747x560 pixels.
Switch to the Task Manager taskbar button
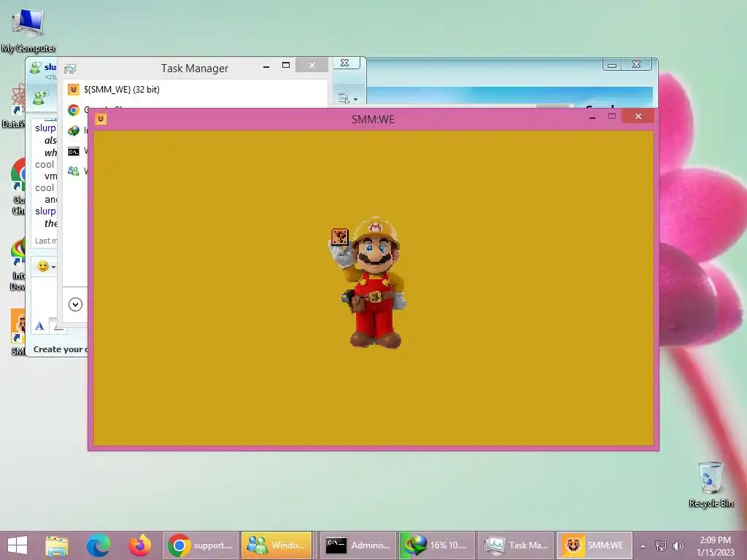pos(516,545)
